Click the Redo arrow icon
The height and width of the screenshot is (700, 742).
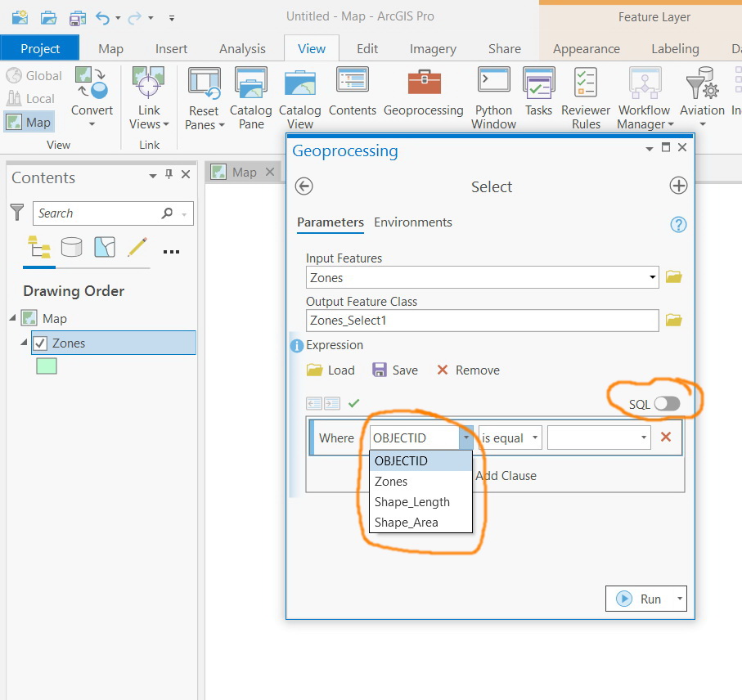click(x=135, y=18)
